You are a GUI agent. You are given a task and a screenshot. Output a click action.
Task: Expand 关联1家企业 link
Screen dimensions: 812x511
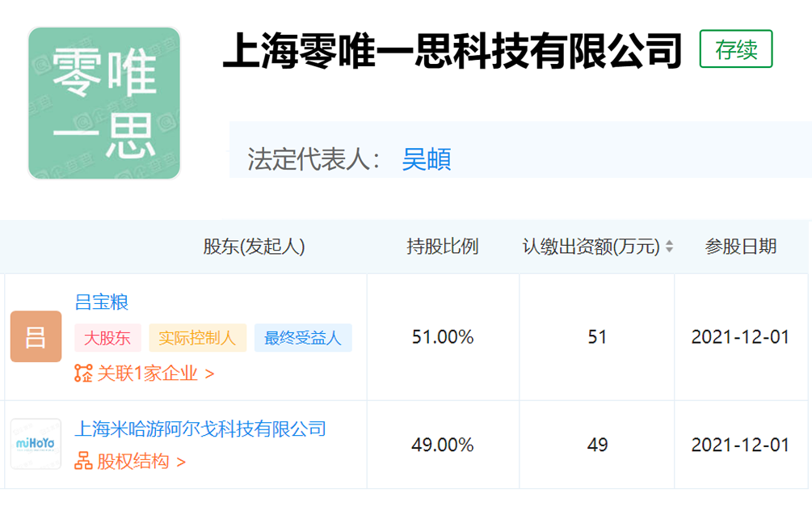[x=155, y=374]
